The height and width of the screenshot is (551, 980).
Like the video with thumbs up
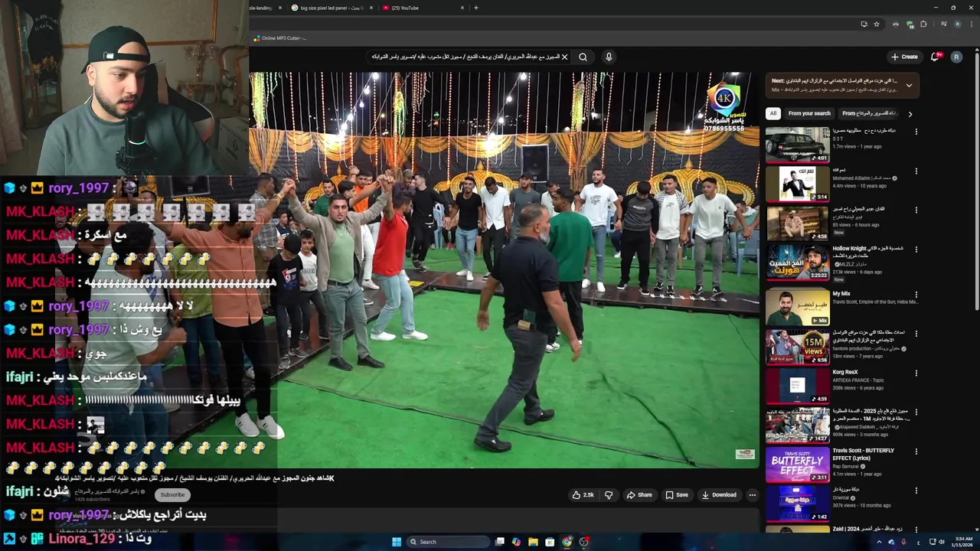coord(583,495)
